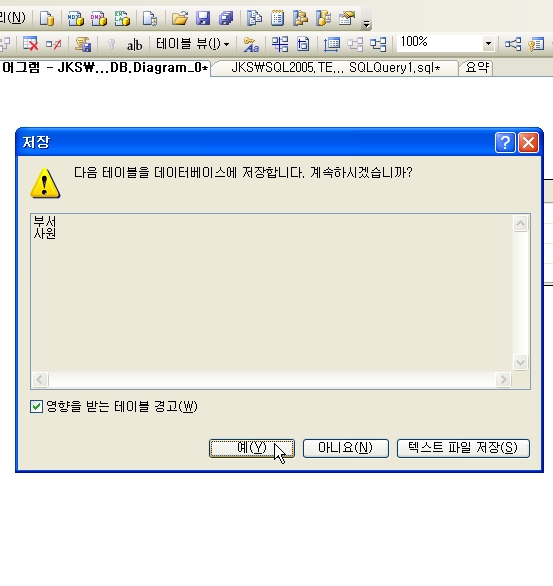The width and height of the screenshot is (553, 586).
Task: Click the XMLA query toolbar icon
Action: point(122,18)
